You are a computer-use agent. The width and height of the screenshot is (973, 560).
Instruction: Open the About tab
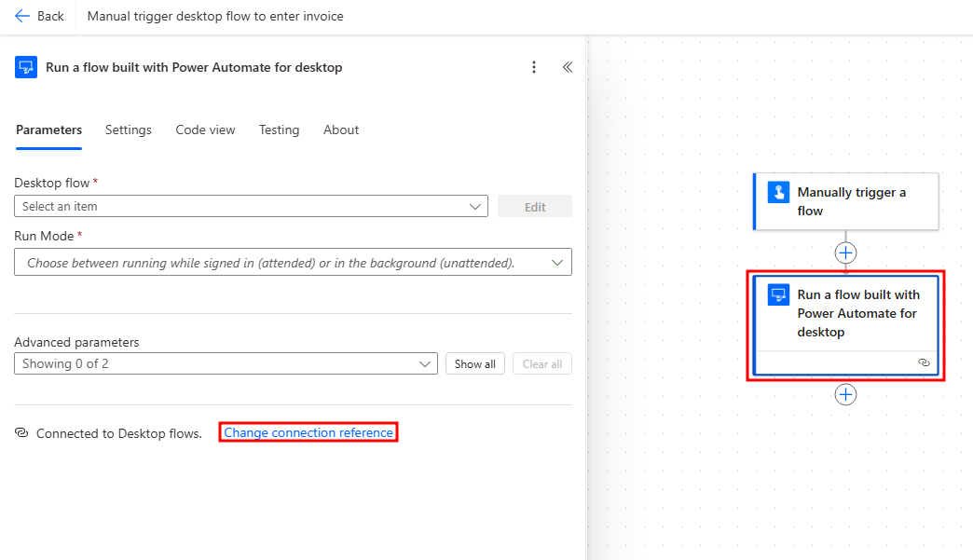click(341, 130)
